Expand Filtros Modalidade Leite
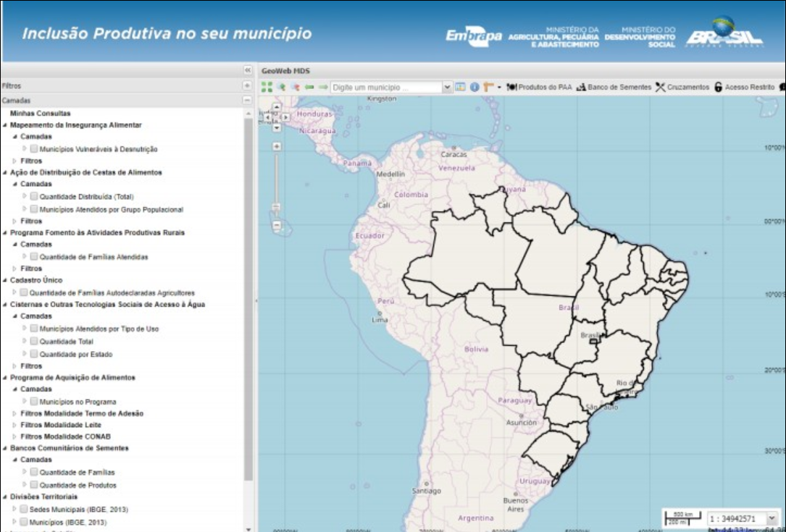Viewport: 786px width, 532px height. [14, 426]
